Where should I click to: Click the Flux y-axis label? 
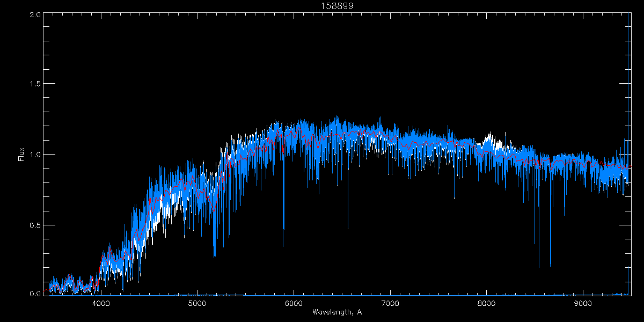point(21,154)
